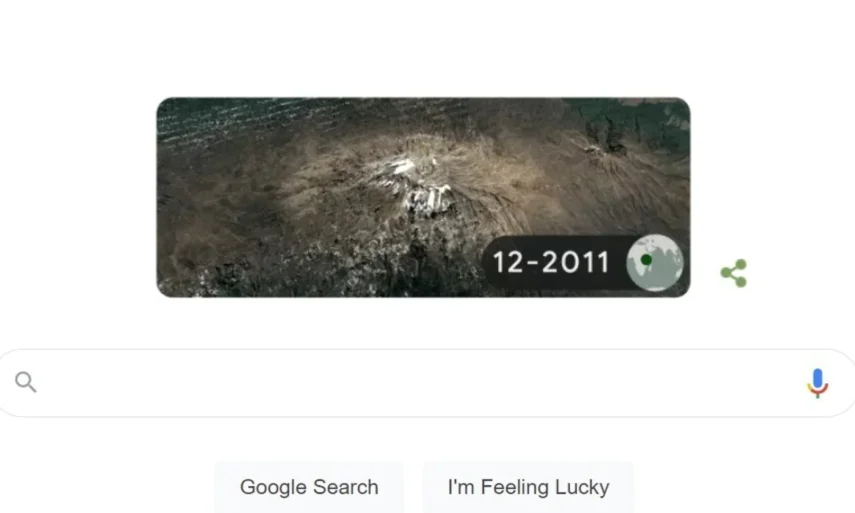
Task: Click the Google Search button
Action: [309, 487]
